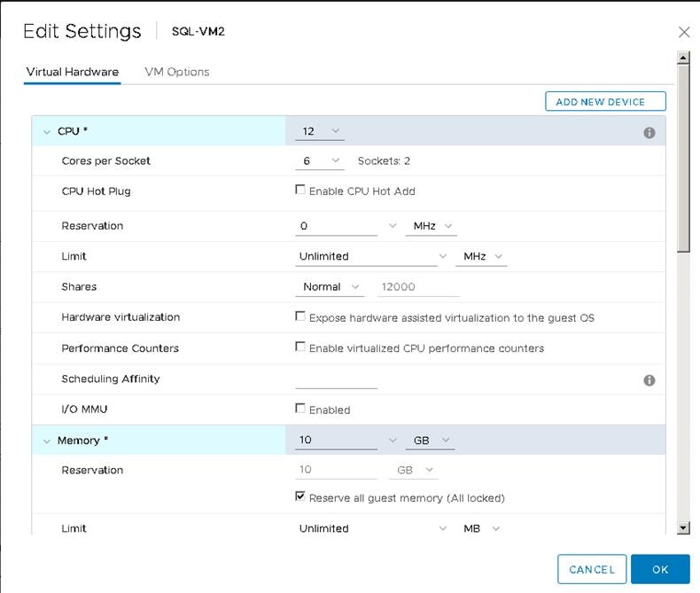Open the CPU count dropdown
Image resolution: width=700 pixels, height=593 pixels.
coord(320,131)
